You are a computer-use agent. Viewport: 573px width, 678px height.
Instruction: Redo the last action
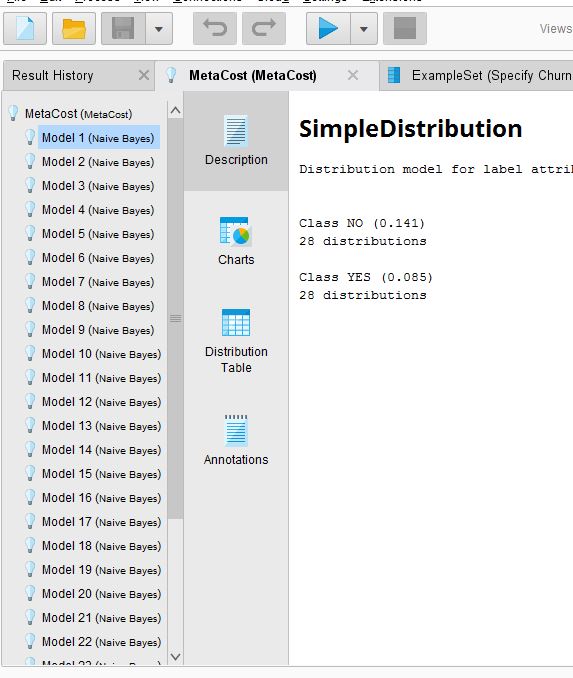point(264,29)
